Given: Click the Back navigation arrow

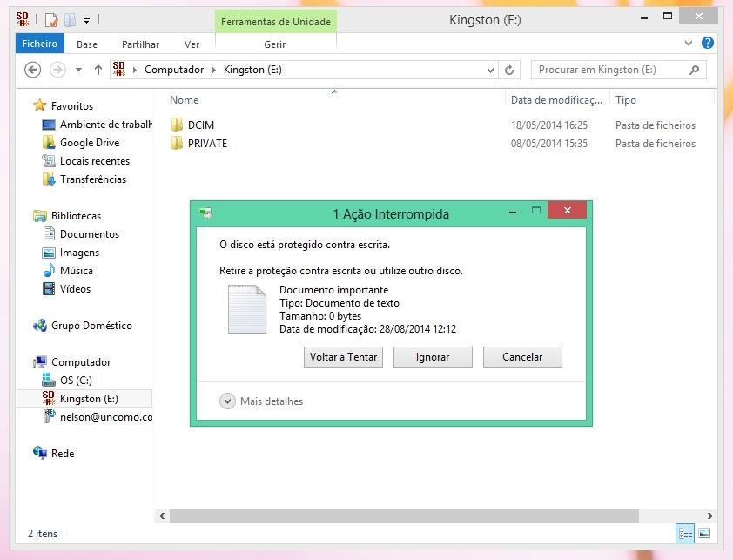Looking at the screenshot, I should (33, 70).
